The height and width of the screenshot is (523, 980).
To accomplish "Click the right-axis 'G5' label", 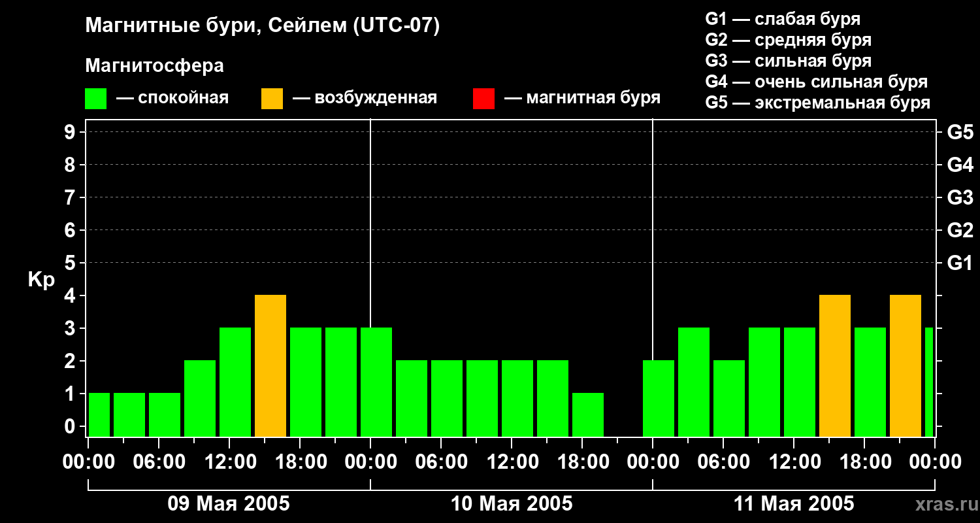I will (960, 133).
